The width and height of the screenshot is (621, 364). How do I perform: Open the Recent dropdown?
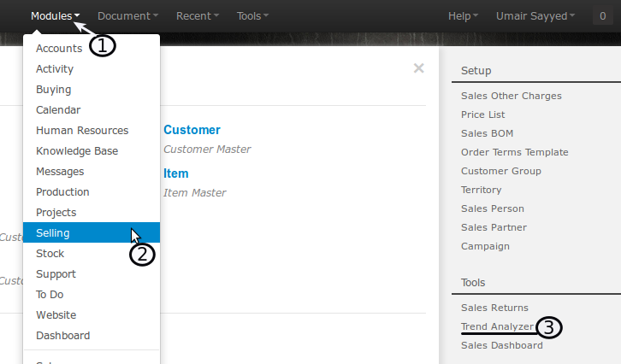click(197, 15)
